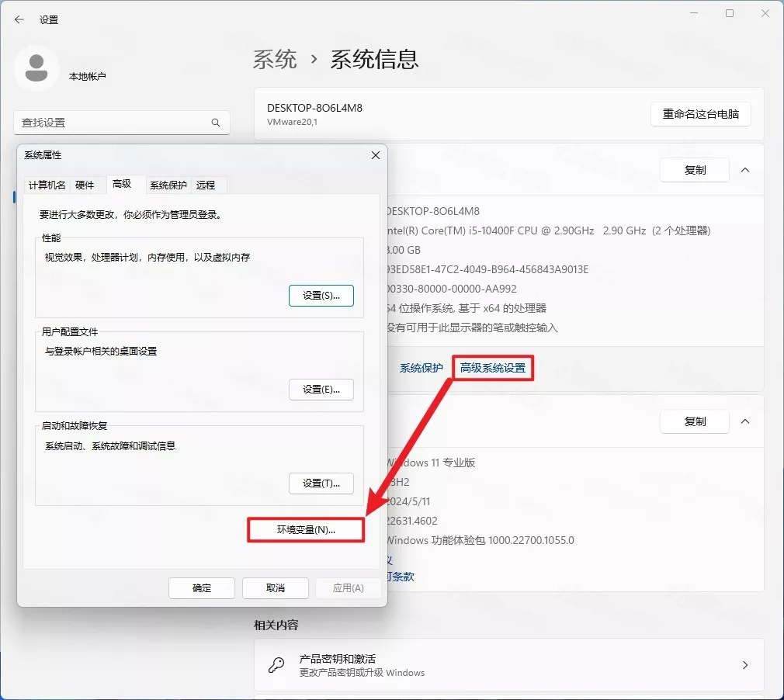Click 高级系统设置 link

pyautogui.click(x=493, y=368)
